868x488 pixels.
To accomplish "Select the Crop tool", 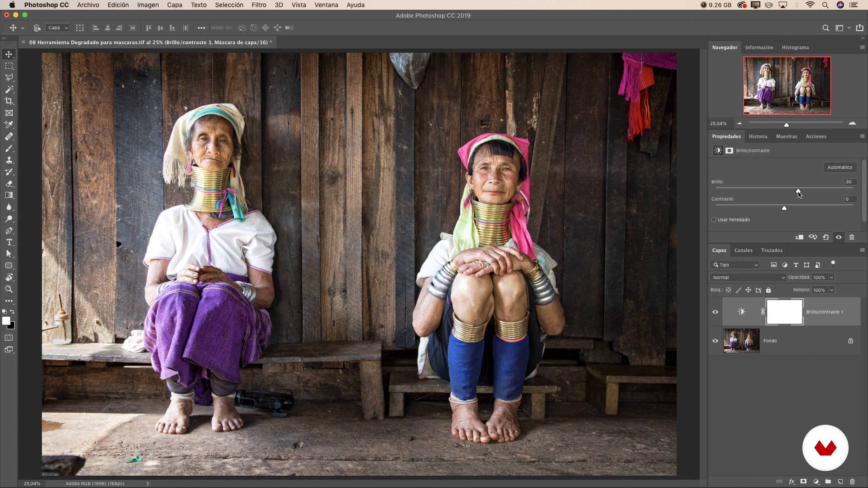I will pos(9,101).
